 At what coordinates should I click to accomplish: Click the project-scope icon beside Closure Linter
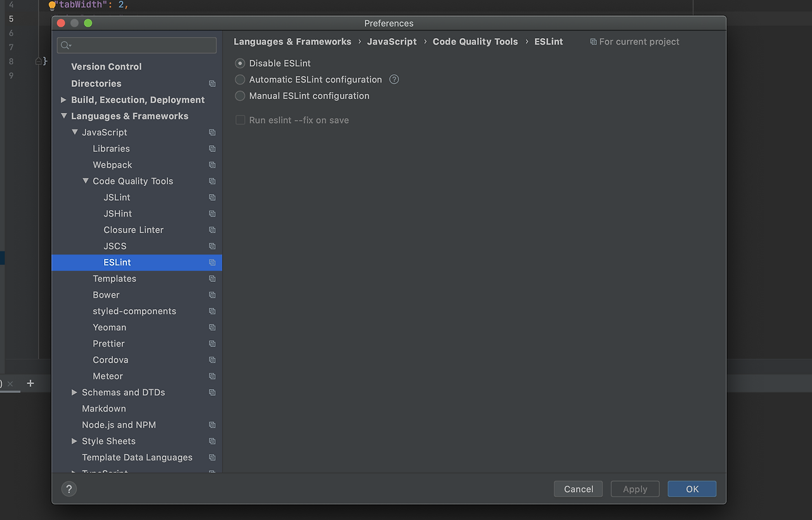coord(213,230)
